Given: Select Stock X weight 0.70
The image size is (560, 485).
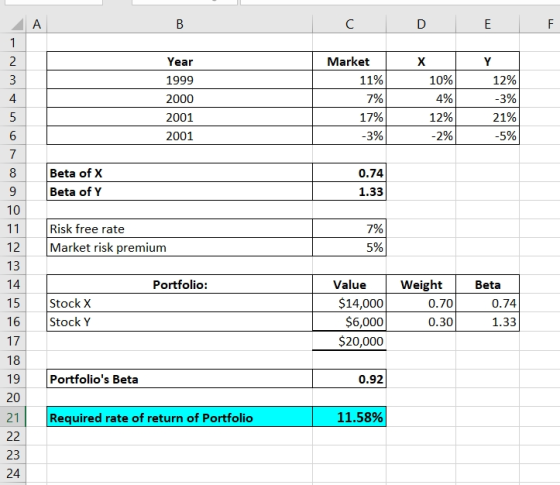Looking at the screenshot, I should point(421,303).
